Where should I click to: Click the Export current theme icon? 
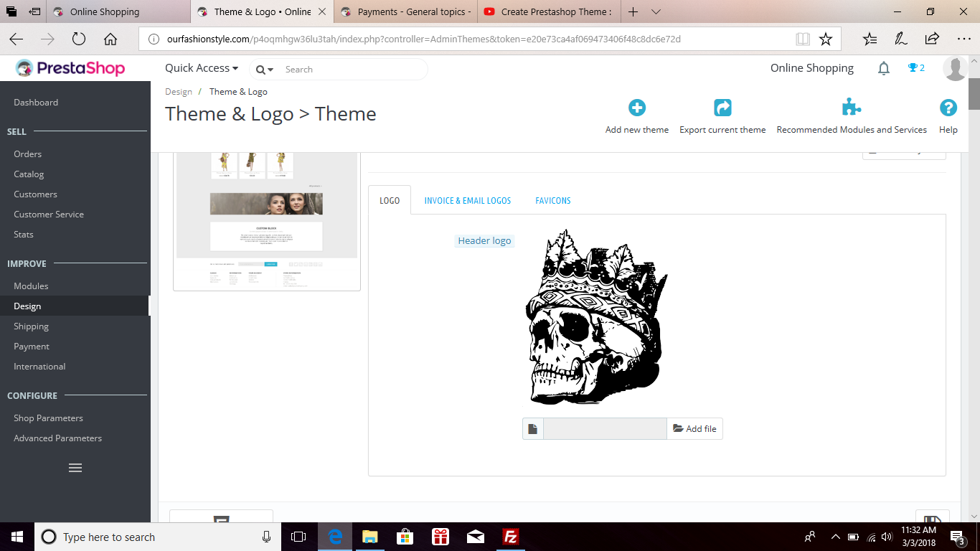pyautogui.click(x=722, y=108)
